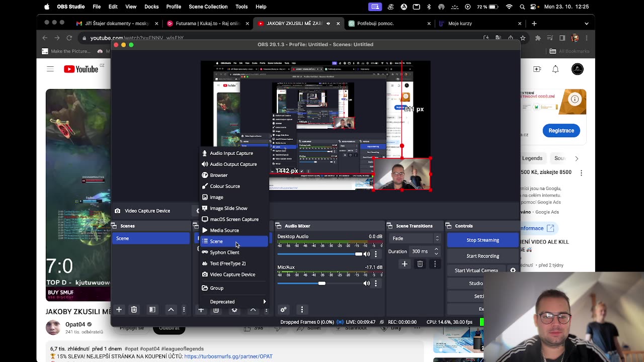Screen dimensions: 644x362
Task: Expand the Deprecated submenu
Action: [x=233, y=302]
